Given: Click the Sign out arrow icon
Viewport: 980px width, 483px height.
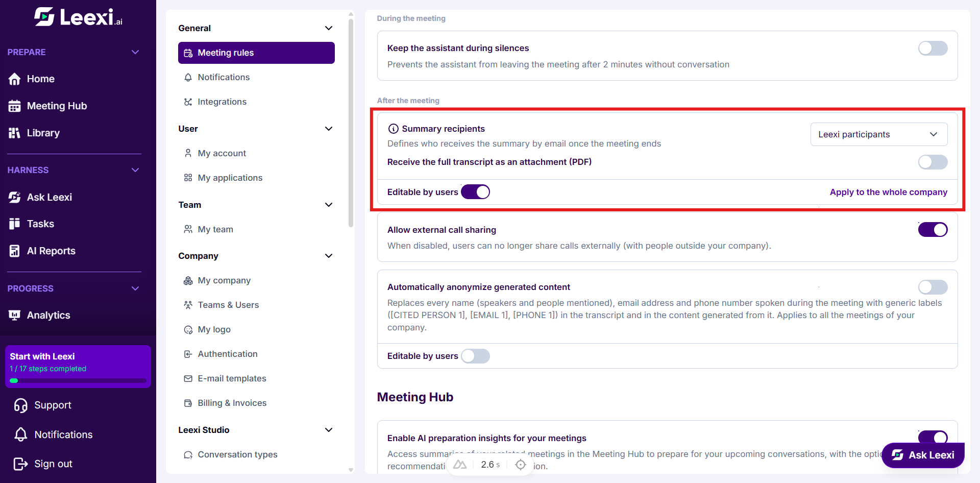Looking at the screenshot, I should [x=21, y=464].
